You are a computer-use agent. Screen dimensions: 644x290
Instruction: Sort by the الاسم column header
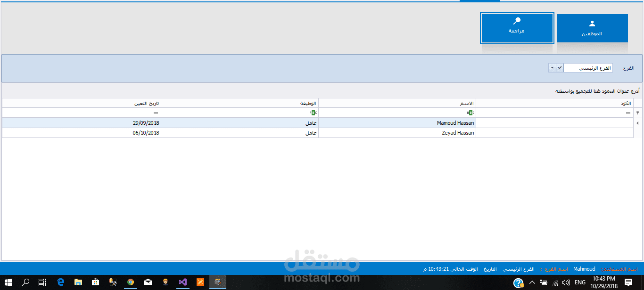(397, 103)
